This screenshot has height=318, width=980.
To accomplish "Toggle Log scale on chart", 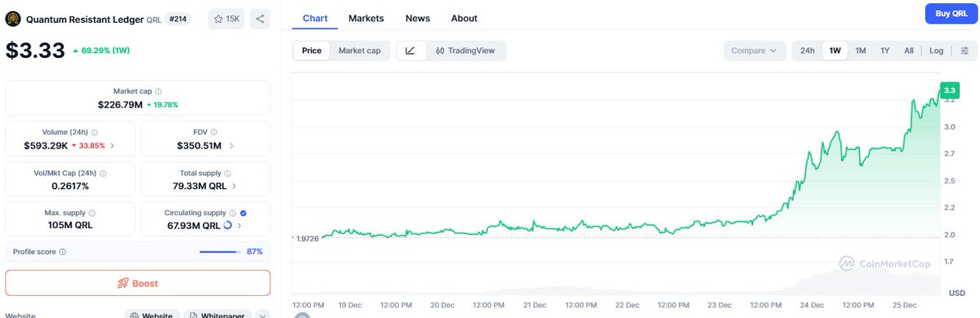I will 936,51.
